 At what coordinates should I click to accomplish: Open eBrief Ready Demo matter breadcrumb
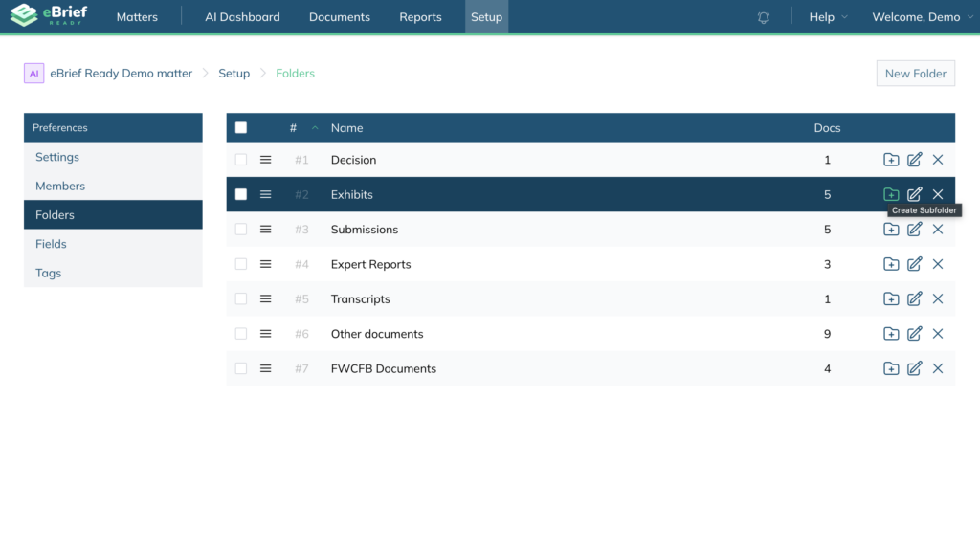pyautogui.click(x=122, y=73)
